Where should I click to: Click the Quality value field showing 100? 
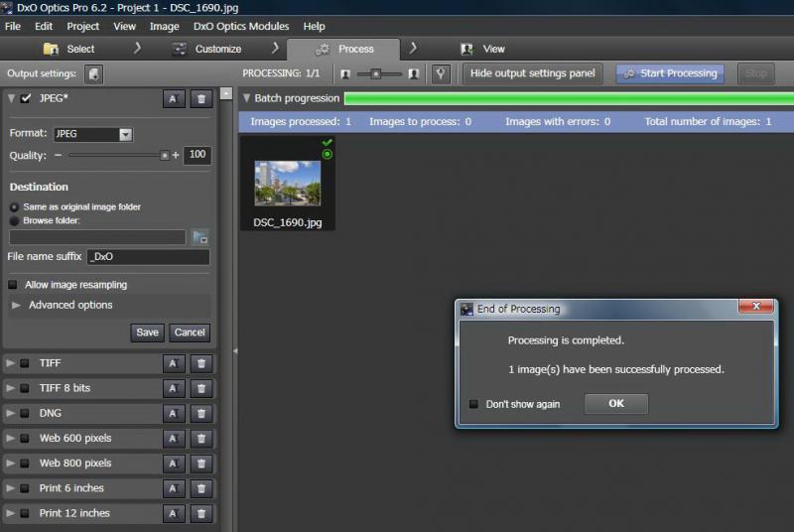point(197,155)
